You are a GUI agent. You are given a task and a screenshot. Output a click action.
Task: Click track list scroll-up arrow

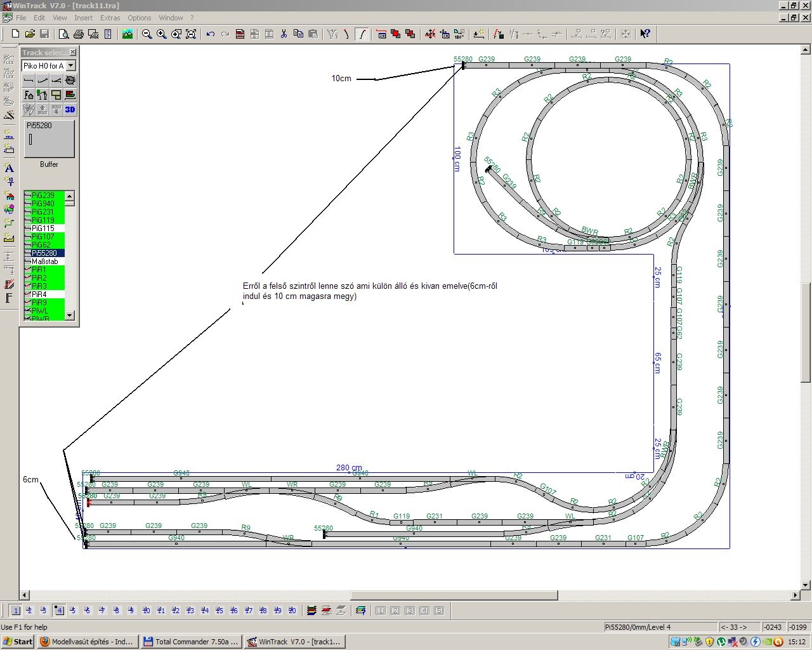[x=70, y=196]
